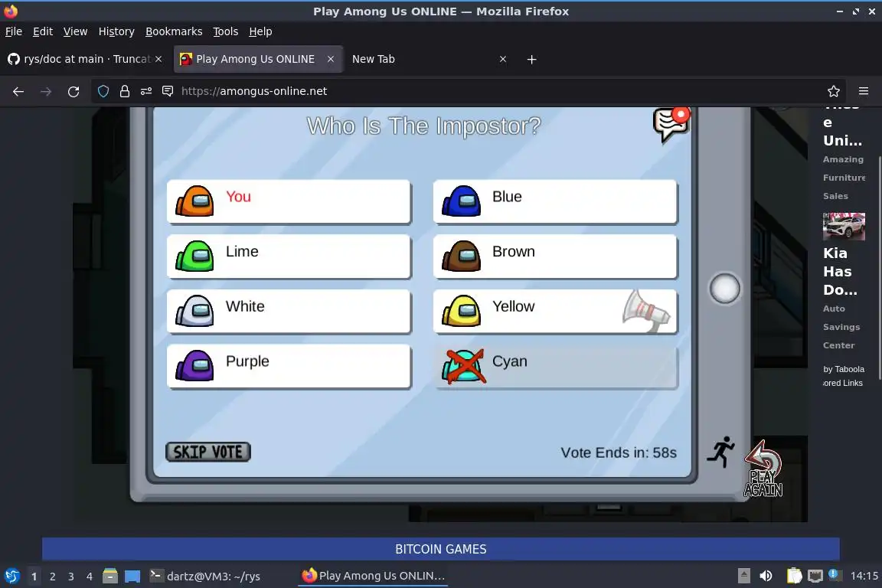This screenshot has width=882, height=588.
Task: Switch to workspace 4
Action: [x=90, y=577]
